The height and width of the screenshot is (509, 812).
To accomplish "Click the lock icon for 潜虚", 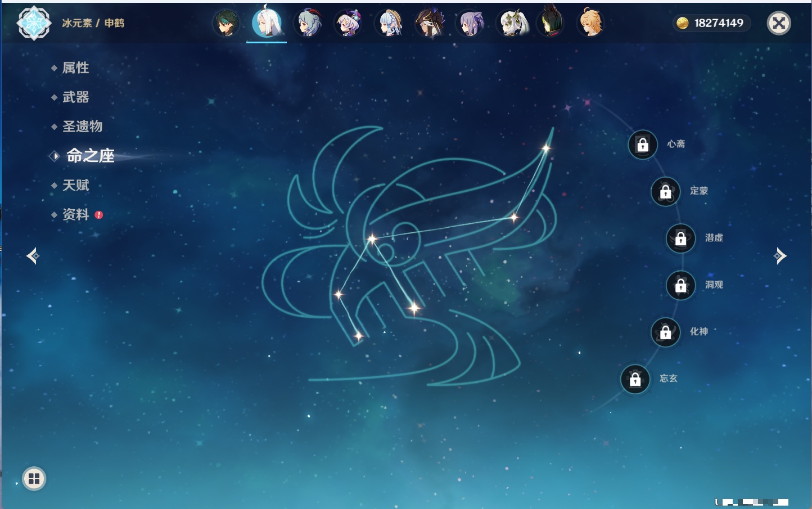I will pos(681,238).
